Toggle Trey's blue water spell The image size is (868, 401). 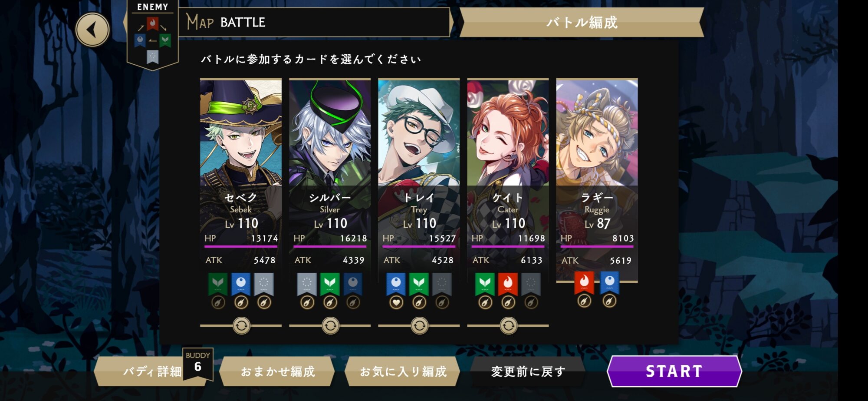point(396,284)
